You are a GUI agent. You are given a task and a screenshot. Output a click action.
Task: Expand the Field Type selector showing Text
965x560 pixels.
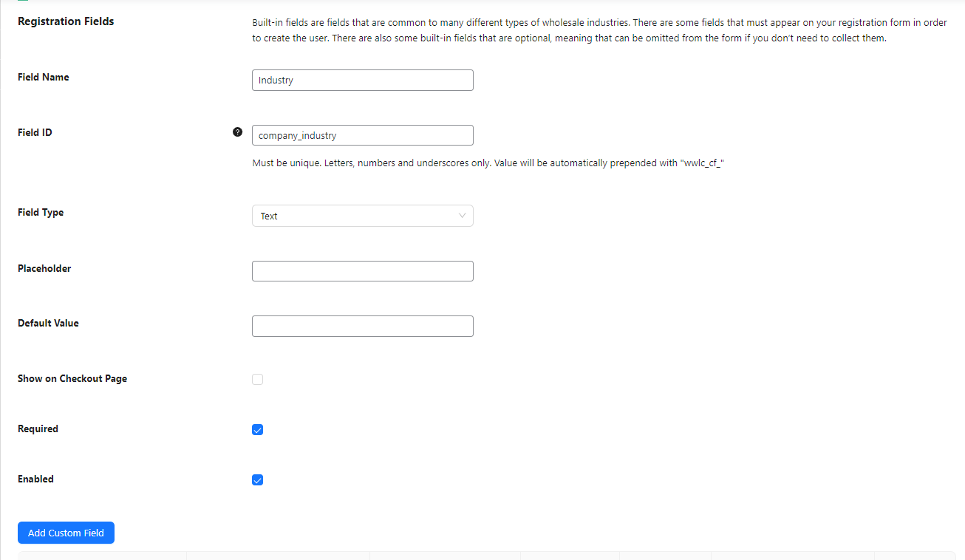pyautogui.click(x=362, y=216)
